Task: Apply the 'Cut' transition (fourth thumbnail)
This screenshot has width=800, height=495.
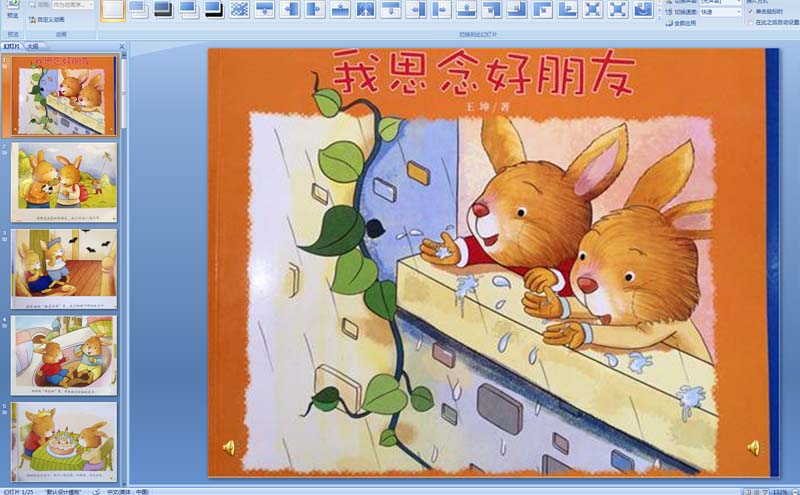Action: coord(188,9)
